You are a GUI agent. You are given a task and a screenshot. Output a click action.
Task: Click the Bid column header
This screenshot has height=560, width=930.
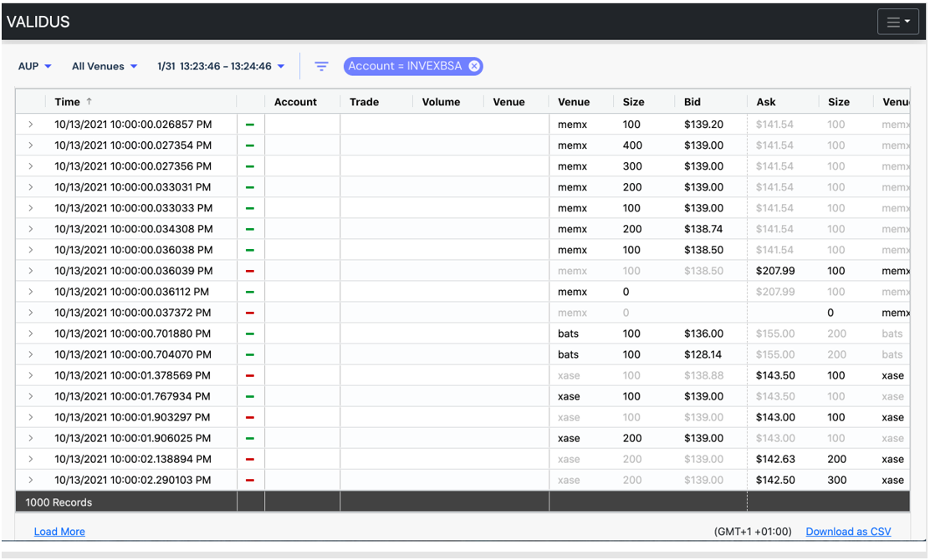tap(692, 102)
